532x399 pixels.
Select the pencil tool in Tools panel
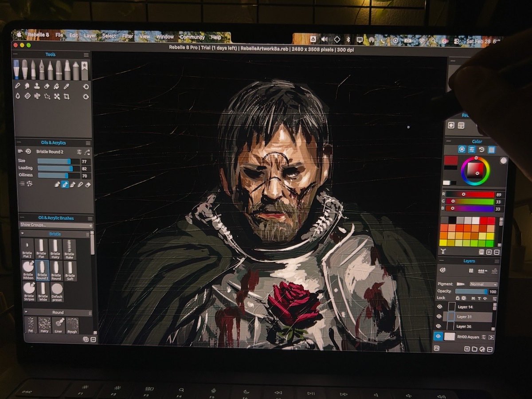coord(51,69)
